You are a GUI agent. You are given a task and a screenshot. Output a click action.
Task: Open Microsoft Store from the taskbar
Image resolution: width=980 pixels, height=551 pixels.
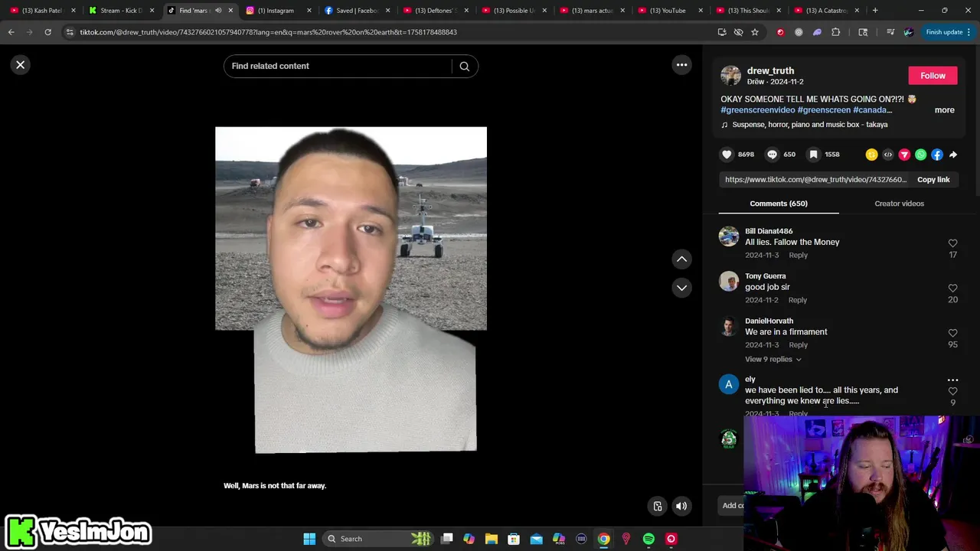[514, 539]
